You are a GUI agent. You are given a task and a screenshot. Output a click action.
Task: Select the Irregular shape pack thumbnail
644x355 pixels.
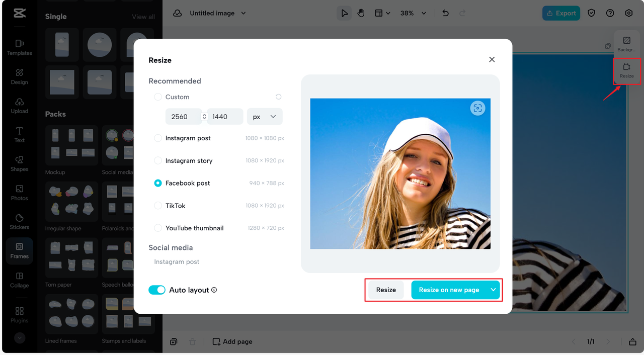pos(71,202)
